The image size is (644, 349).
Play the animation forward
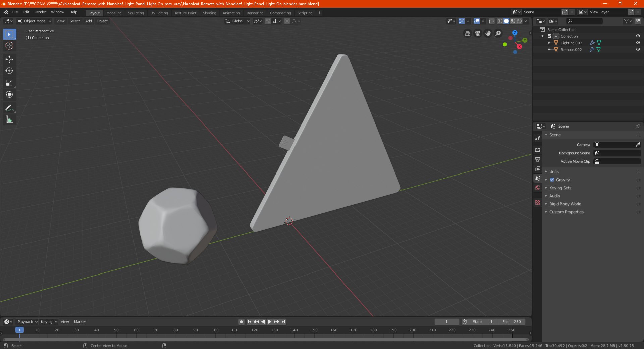coord(270,322)
